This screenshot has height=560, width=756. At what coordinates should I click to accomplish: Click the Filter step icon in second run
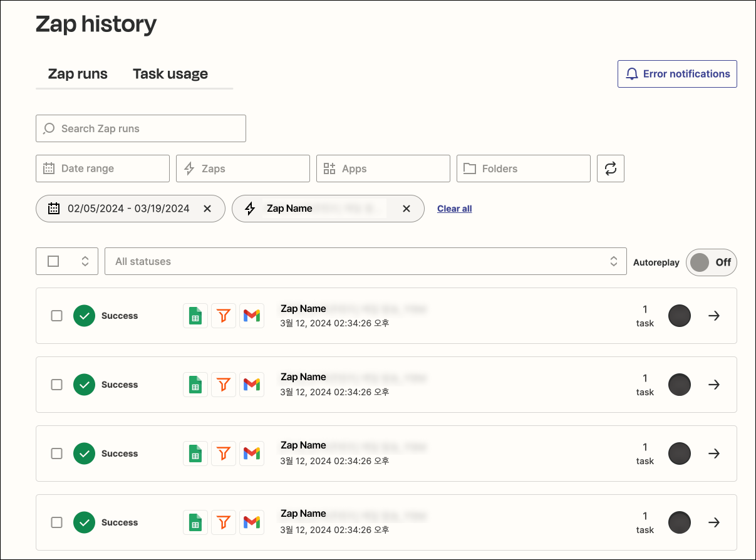(224, 385)
